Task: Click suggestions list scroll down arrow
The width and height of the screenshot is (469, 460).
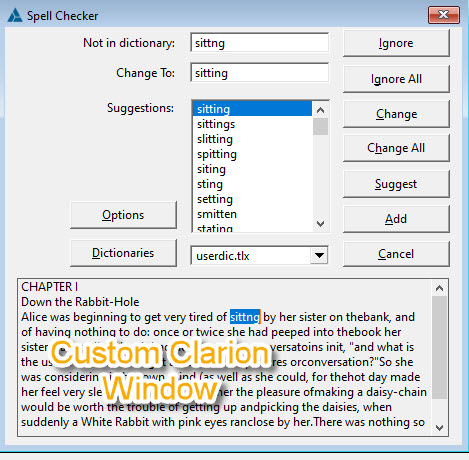Action: pyautogui.click(x=320, y=224)
